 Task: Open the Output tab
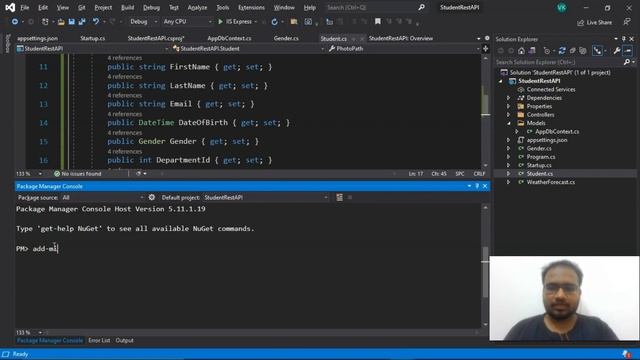pos(124,340)
